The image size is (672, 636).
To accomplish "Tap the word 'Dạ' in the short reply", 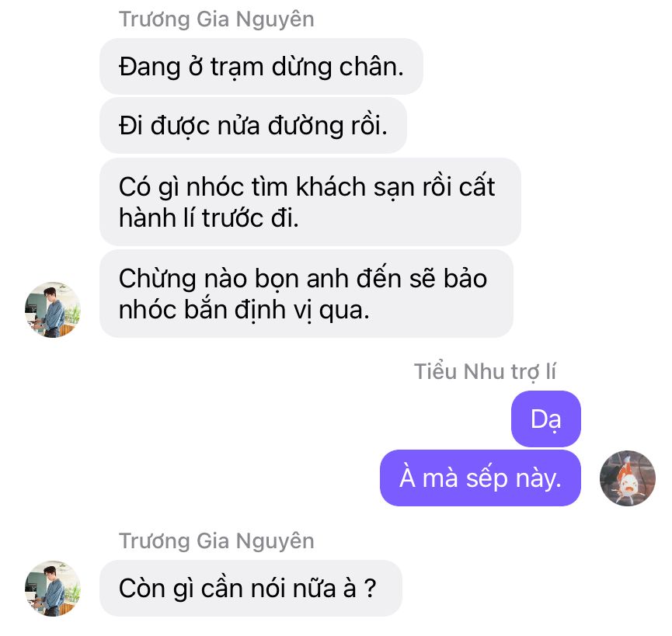I will pyautogui.click(x=545, y=419).
